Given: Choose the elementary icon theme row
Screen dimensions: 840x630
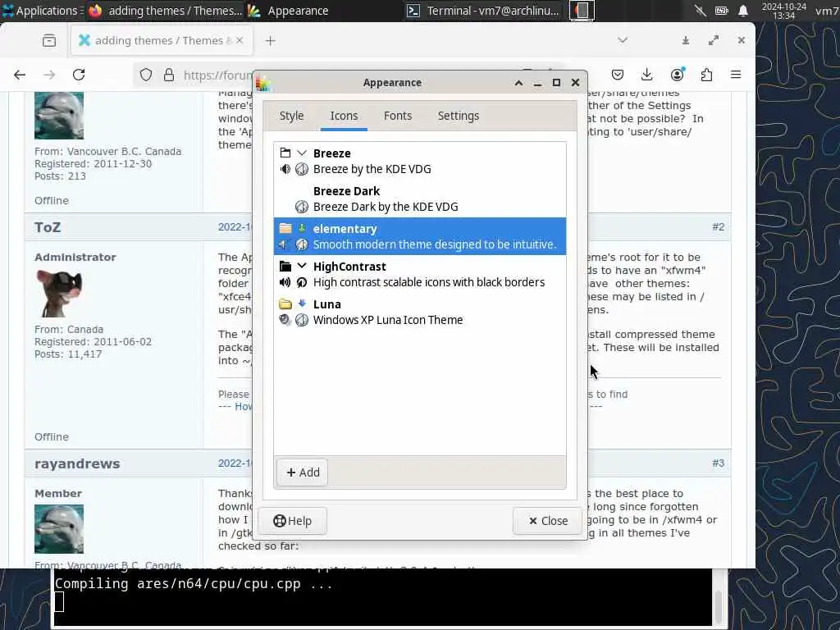Looking at the screenshot, I should click(419, 236).
